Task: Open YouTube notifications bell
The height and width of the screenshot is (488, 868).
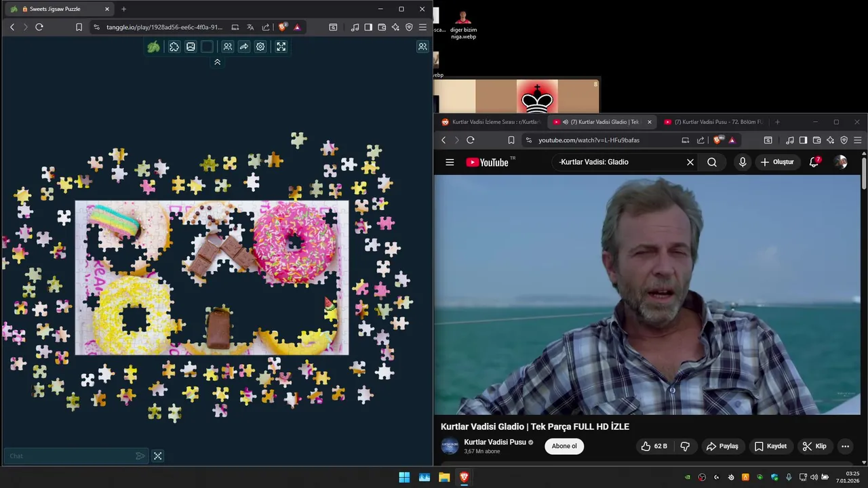Action: 814,162
